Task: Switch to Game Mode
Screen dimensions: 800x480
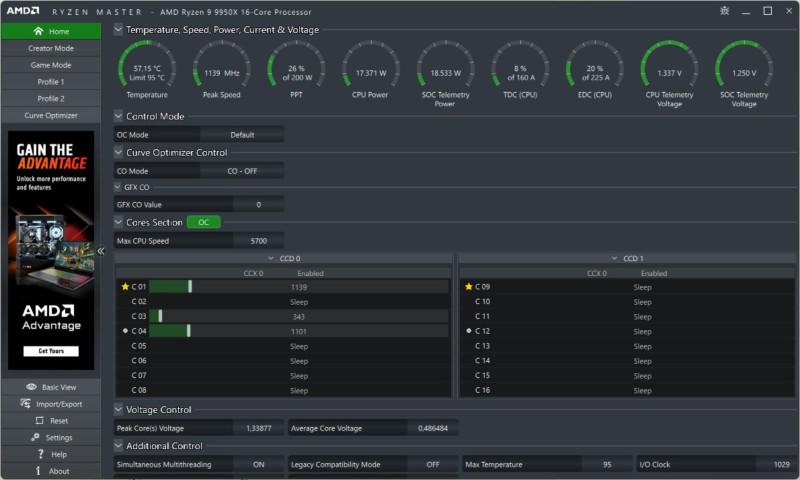Action: (x=51, y=65)
